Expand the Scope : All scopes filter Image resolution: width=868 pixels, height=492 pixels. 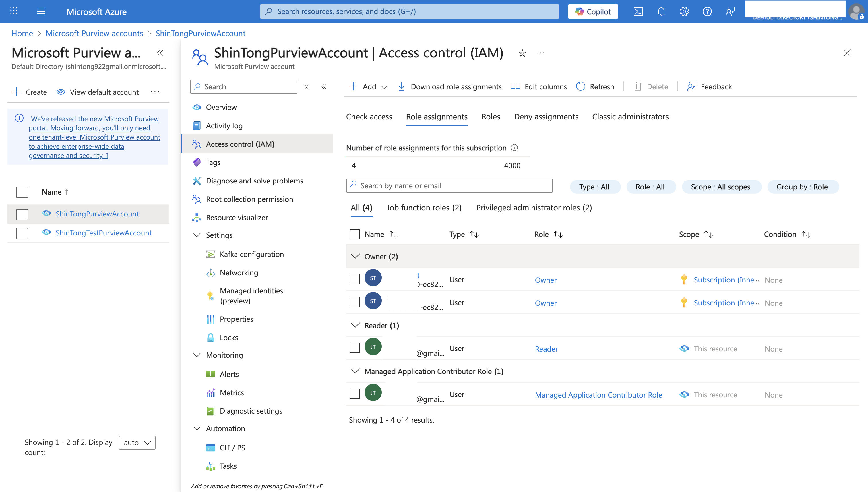[721, 187]
